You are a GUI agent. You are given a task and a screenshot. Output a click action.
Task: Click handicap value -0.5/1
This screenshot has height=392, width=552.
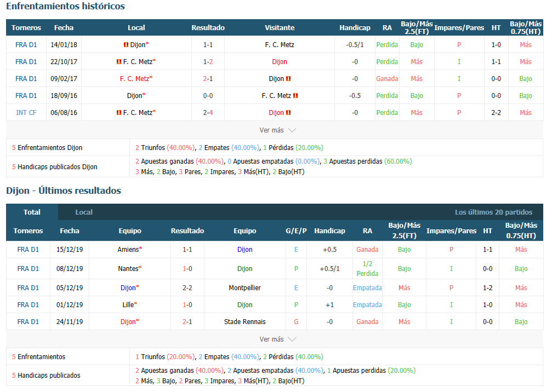[355, 45]
